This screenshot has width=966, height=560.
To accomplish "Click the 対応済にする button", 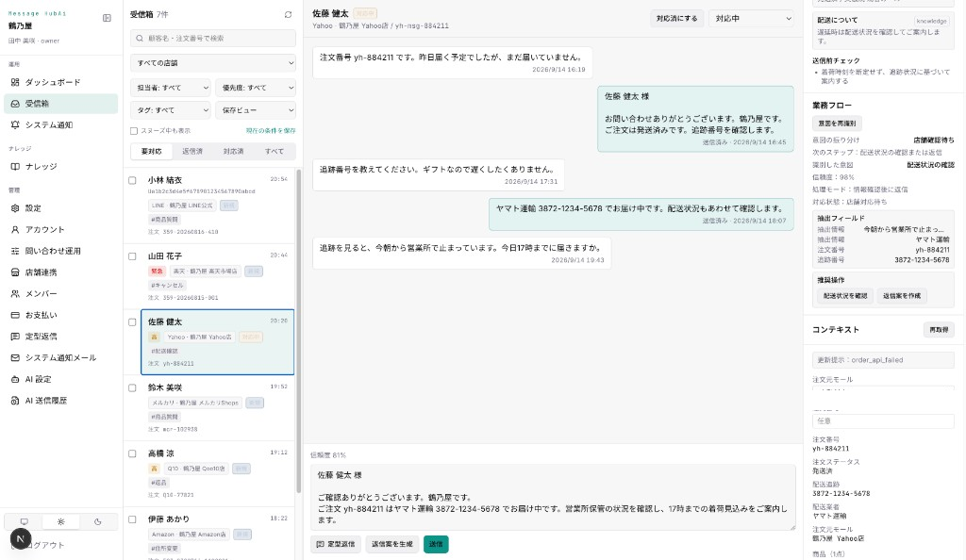I will pos(677,19).
